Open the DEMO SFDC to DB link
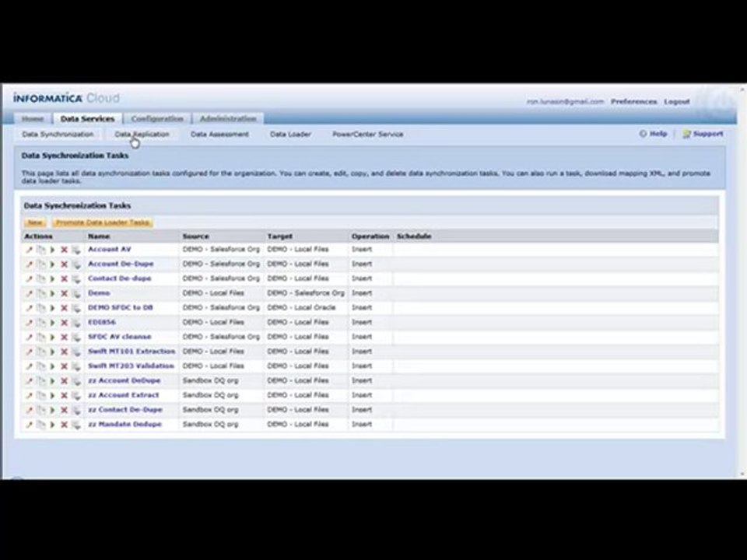The height and width of the screenshot is (560, 747). click(x=121, y=308)
